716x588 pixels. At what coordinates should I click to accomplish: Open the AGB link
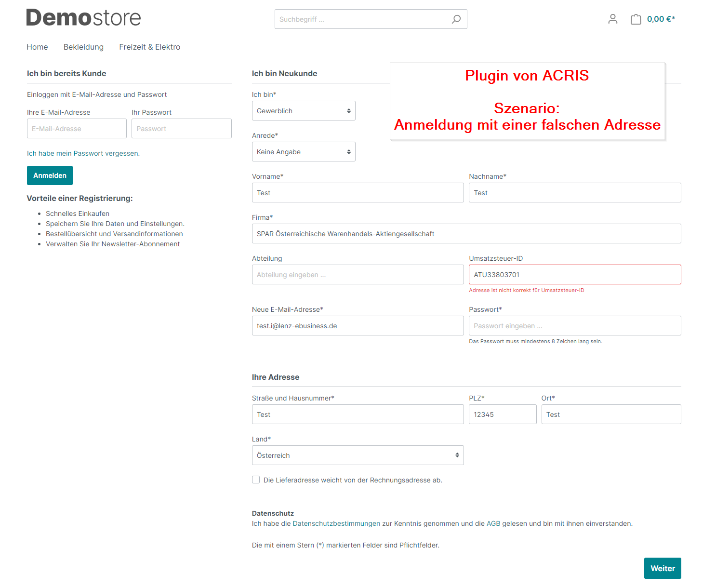(x=493, y=523)
